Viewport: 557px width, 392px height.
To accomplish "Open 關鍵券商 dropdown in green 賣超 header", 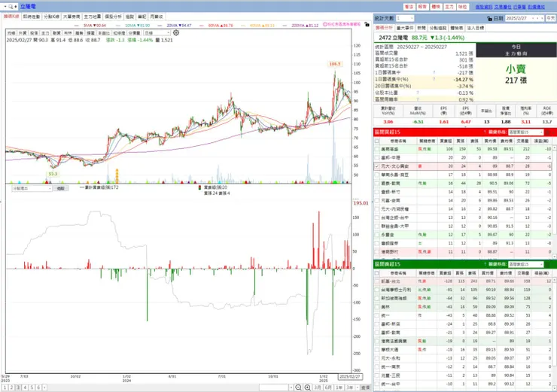I will click(x=525, y=264).
